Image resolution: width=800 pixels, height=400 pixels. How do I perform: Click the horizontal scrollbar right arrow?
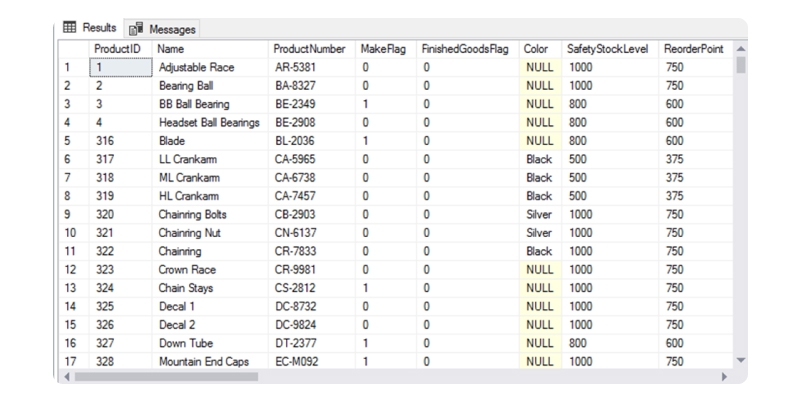[726, 376]
